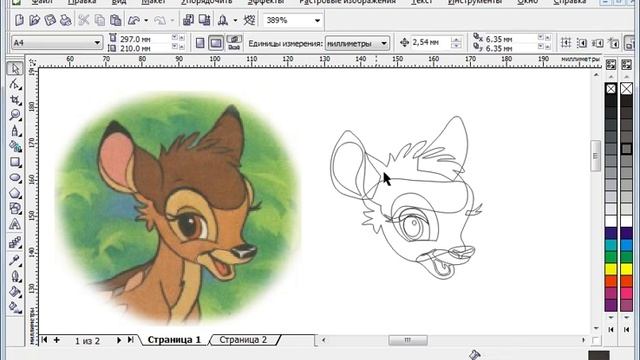Viewport: 640px width, 360px height.
Task: Select the Text tool
Action: 15,224
